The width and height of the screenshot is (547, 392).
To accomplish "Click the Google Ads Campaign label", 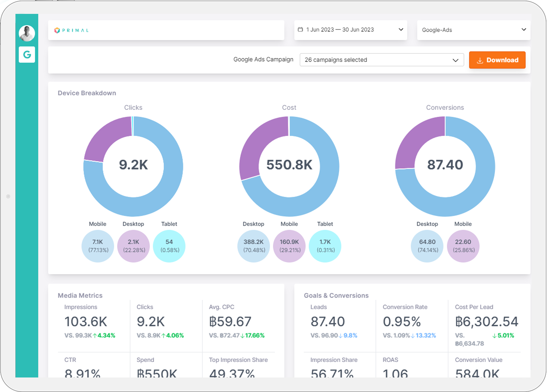I will point(263,59).
